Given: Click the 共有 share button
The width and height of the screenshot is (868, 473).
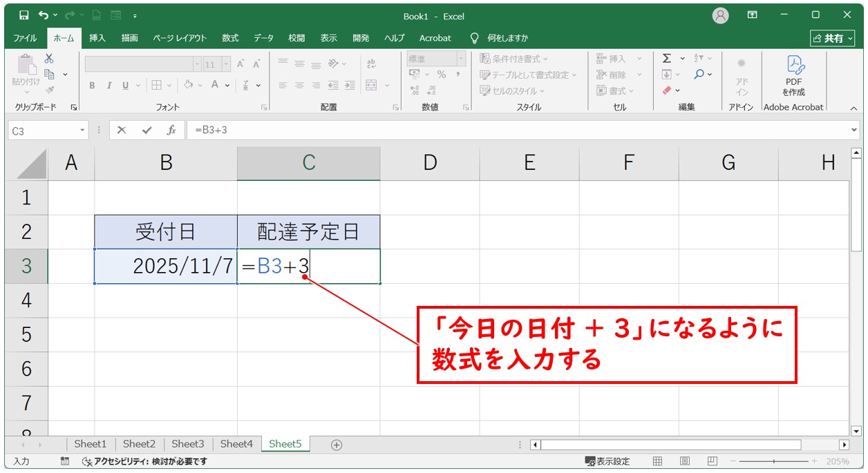Looking at the screenshot, I should (832, 38).
